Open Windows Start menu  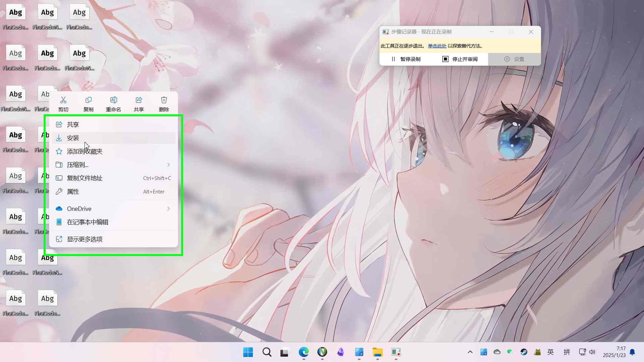coord(248,352)
